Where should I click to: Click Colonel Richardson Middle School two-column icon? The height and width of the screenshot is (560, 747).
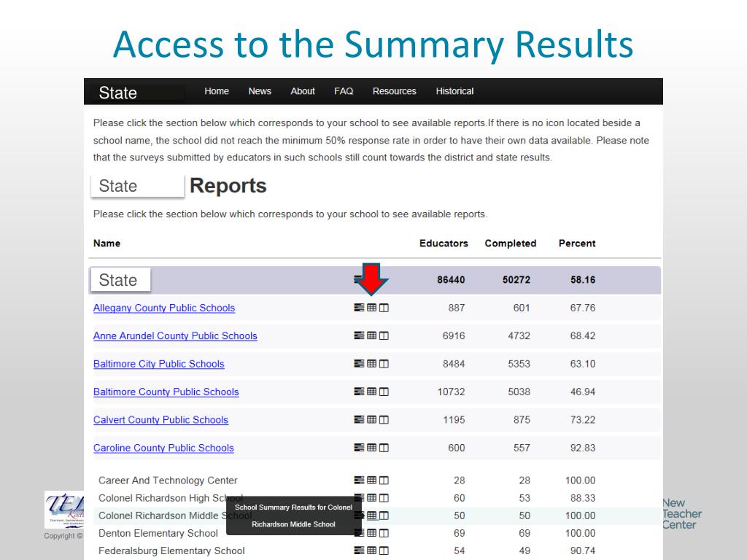tap(384, 516)
